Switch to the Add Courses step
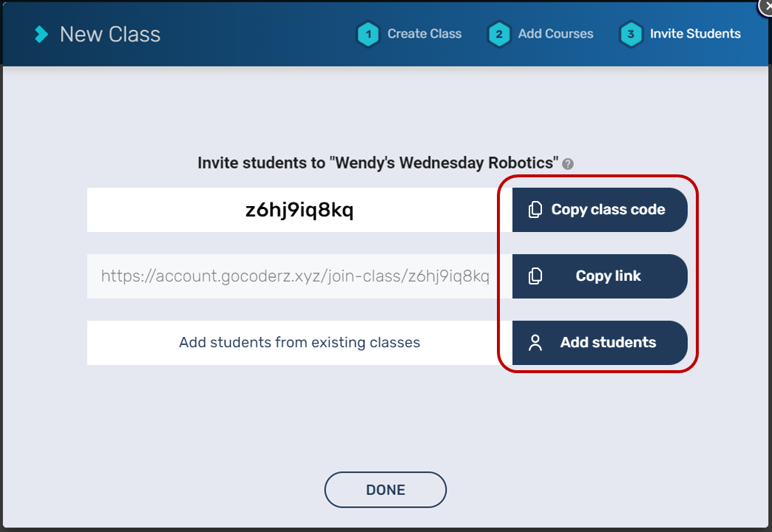This screenshot has width=772, height=532. (555, 34)
